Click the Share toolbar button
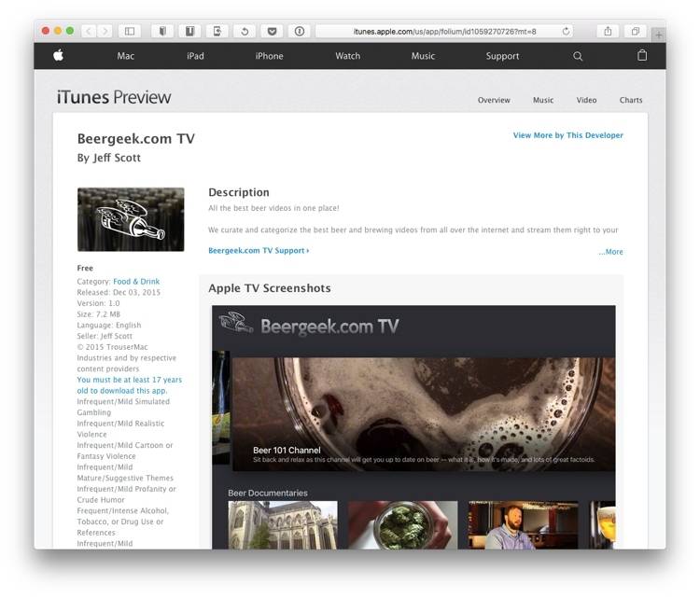The image size is (700, 598). (608, 31)
